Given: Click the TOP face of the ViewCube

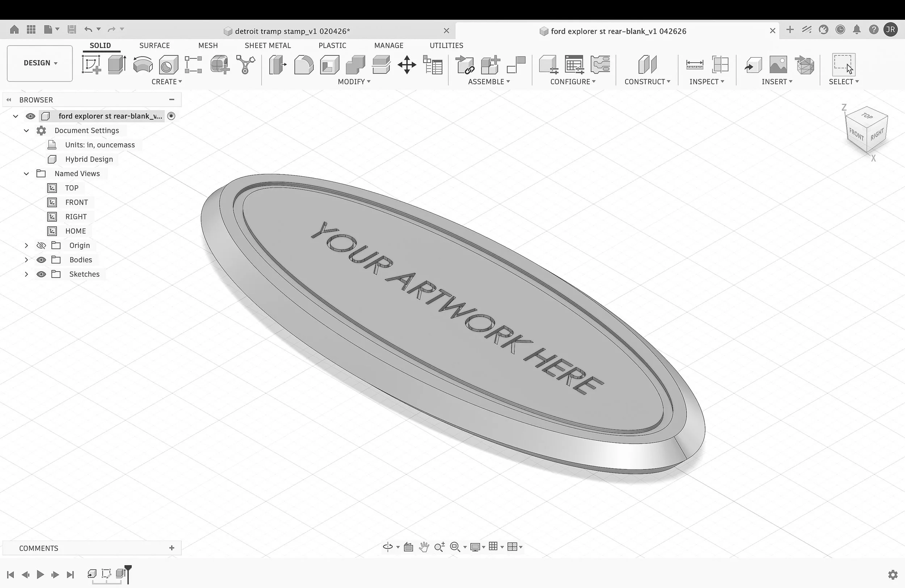Looking at the screenshot, I should [867, 115].
